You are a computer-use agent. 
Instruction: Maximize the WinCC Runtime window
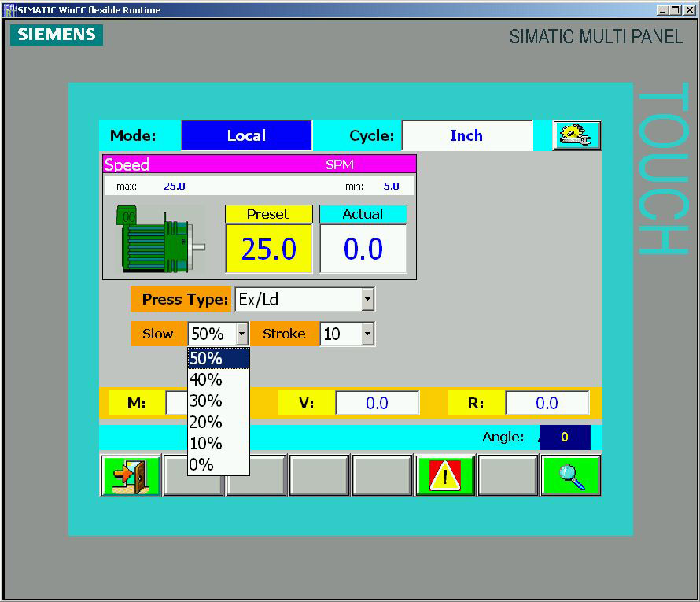[676, 9]
